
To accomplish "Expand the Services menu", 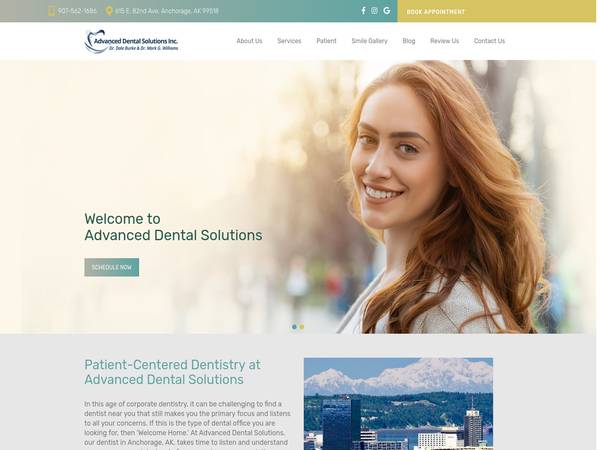I will [x=289, y=41].
